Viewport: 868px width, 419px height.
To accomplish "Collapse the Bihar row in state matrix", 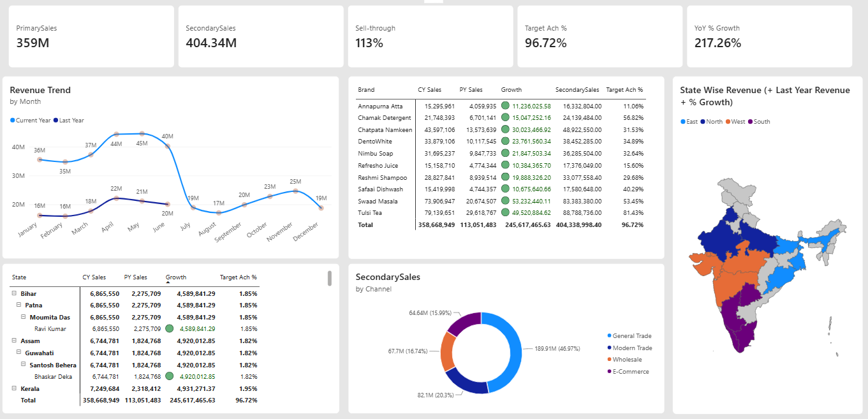I will tap(14, 293).
